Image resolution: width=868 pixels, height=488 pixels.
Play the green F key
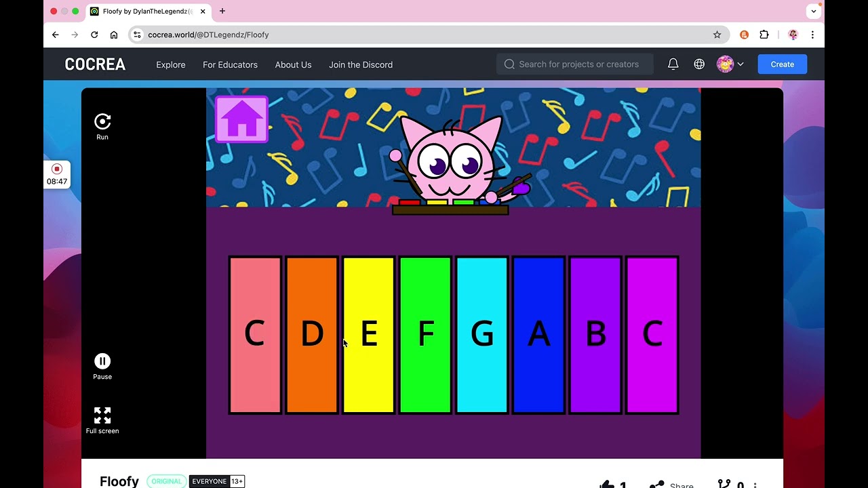tap(425, 335)
